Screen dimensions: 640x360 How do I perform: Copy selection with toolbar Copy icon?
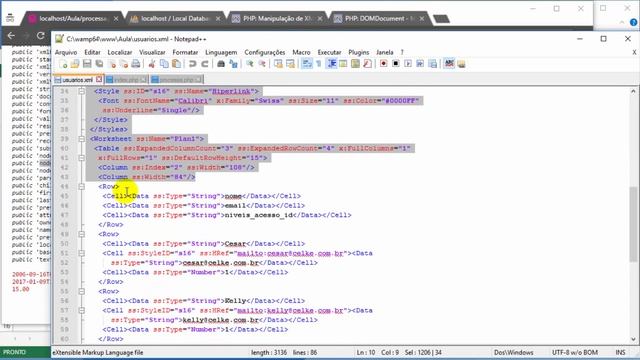[x=164, y=64]
